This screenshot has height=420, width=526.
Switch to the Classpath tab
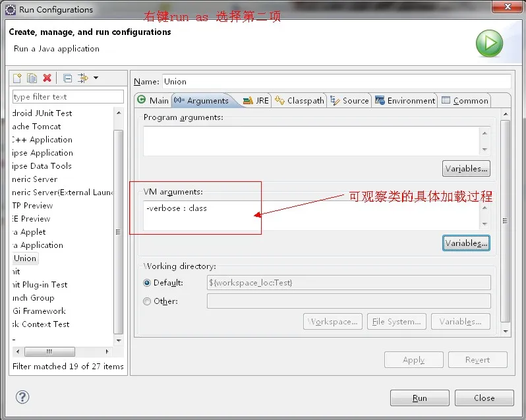pos(300,101)
